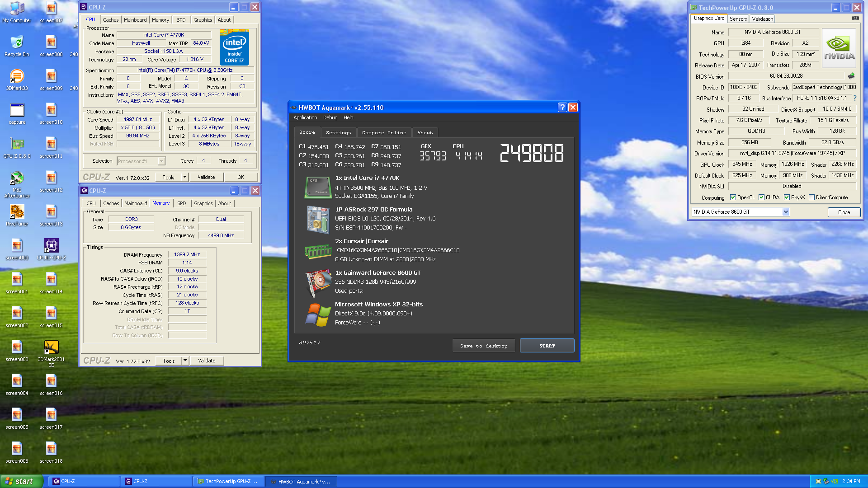Select the HWBOT Aquamark taskbar button
Screen dimensions: 868x488
point(301,481)
